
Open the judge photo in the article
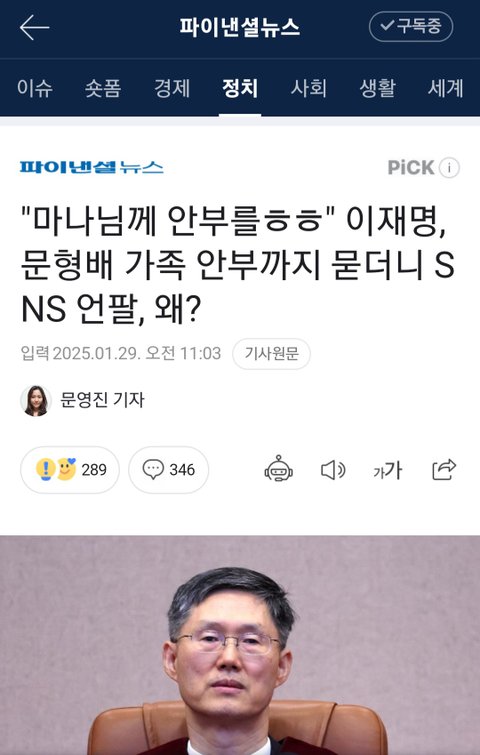240,645
